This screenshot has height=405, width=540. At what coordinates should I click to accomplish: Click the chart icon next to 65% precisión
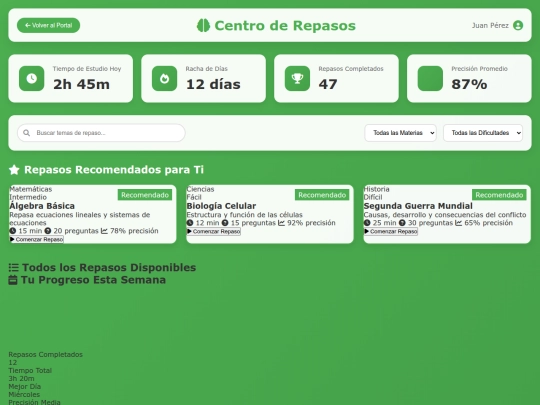point(459,223)
